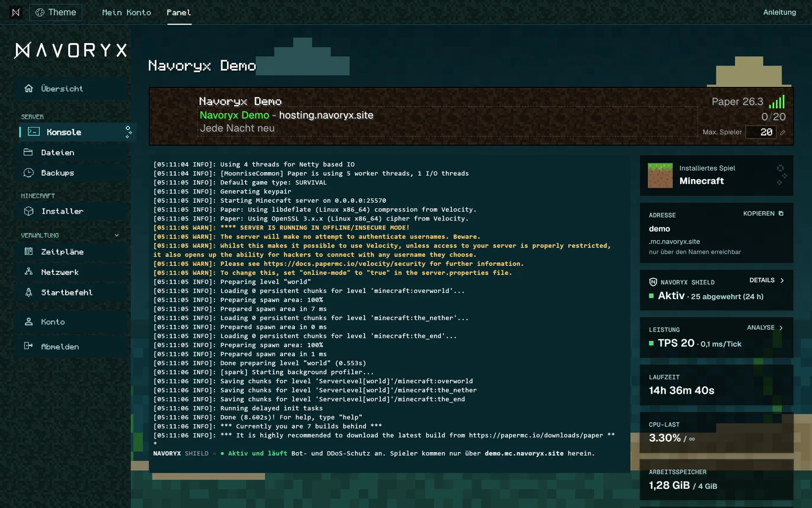The image size is (812, 508).
Task: Go to Übersicht in sidebar
Action: pyautogui.click(x=72, y=88)
